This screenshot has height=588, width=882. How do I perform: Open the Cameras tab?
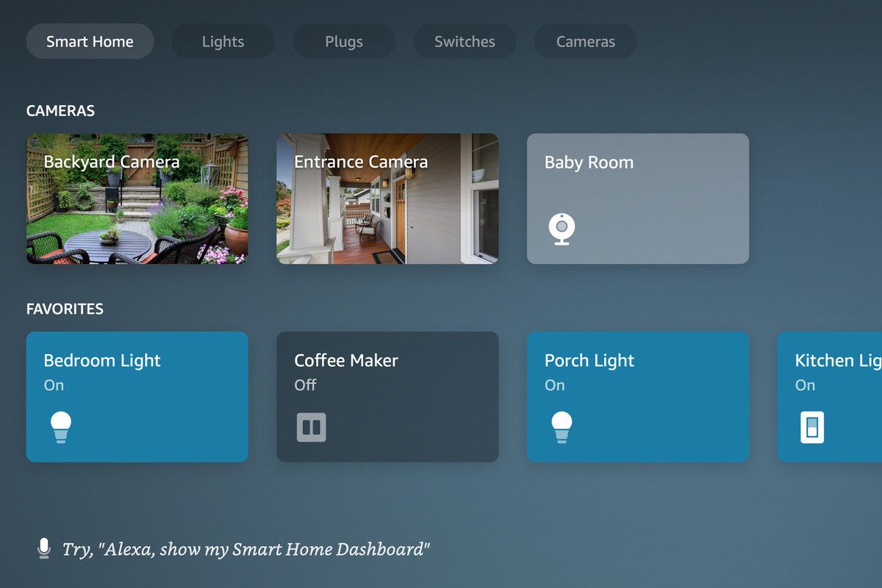coord(586,41)
